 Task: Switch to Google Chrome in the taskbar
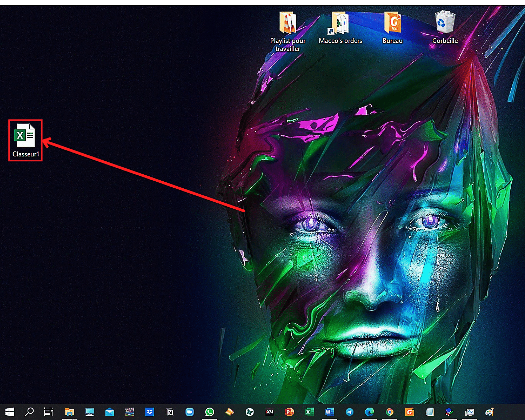pyautogui.click(x=390, y=412)
